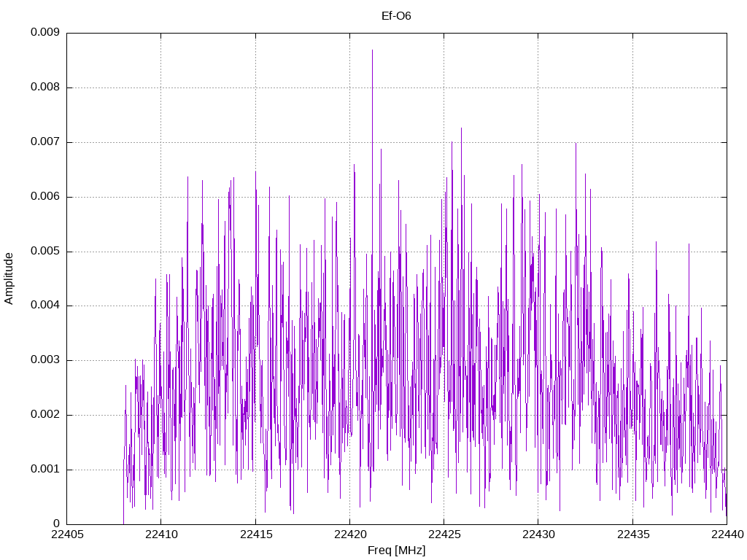This screenshot has height=560, width=747.
Task: Click the y-axis tick 0 at origin
Action: pos(56,524)
